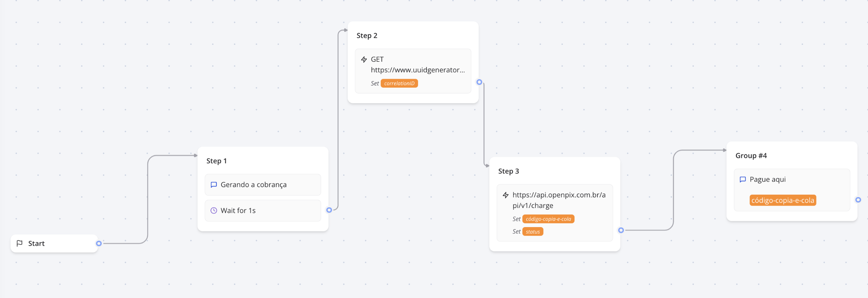The image size is (868, 298).
Task: Click the Step 2 output connector dot
Action: 479,82
